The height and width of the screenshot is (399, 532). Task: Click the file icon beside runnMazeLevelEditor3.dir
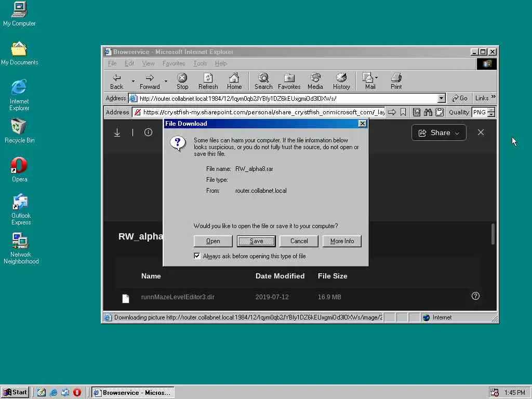click(x=126, y=298)
